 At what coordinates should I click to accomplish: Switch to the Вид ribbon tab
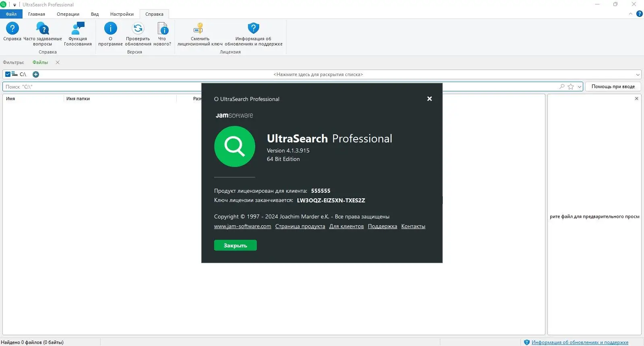point(95,14)
